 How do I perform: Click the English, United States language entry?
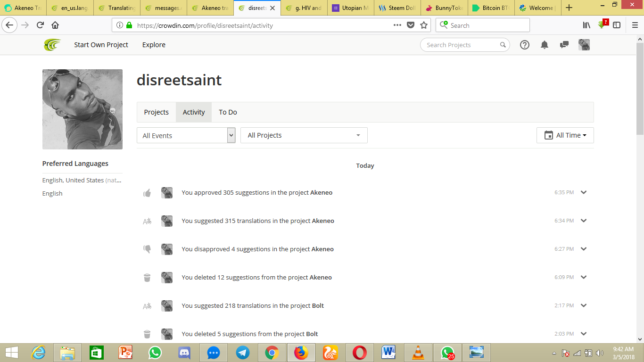(x=82, y=180)
